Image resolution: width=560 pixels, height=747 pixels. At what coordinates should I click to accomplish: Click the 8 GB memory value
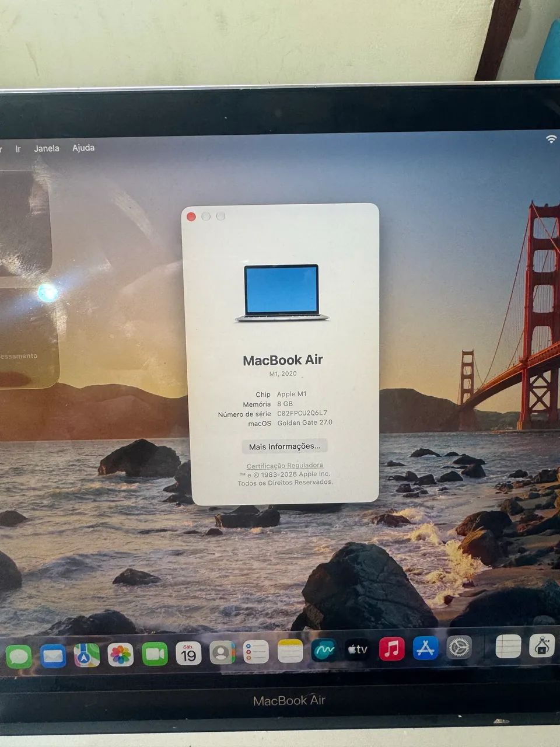point(285,404)
